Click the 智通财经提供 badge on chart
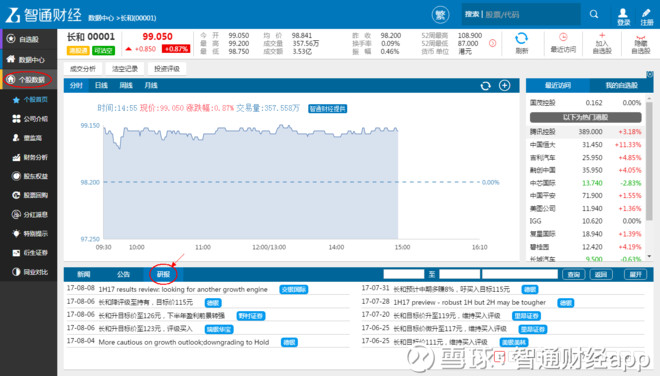Viewport: 660px width, 376px height. click(x=327, y=109)
